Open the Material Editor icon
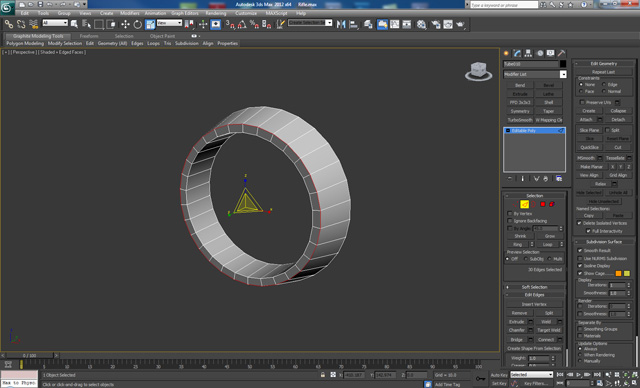This screenshot has width=640, height=388. (422, 24)
